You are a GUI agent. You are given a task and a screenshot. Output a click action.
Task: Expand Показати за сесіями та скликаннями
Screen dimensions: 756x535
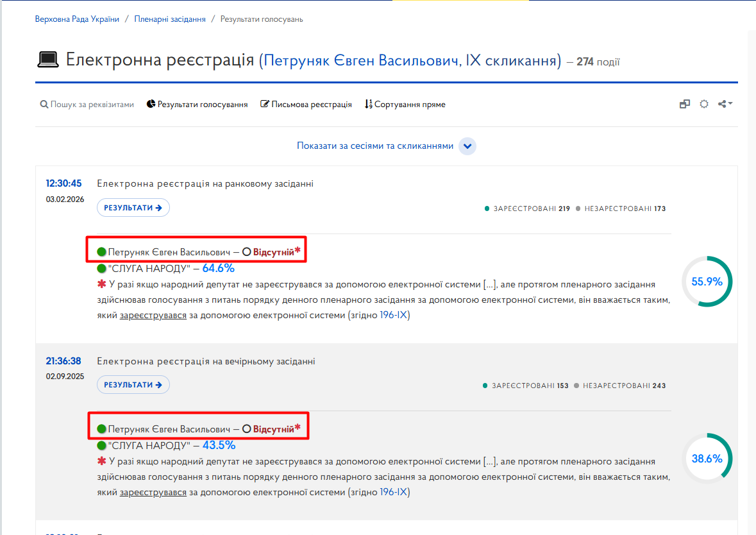(x=375, y=146)
